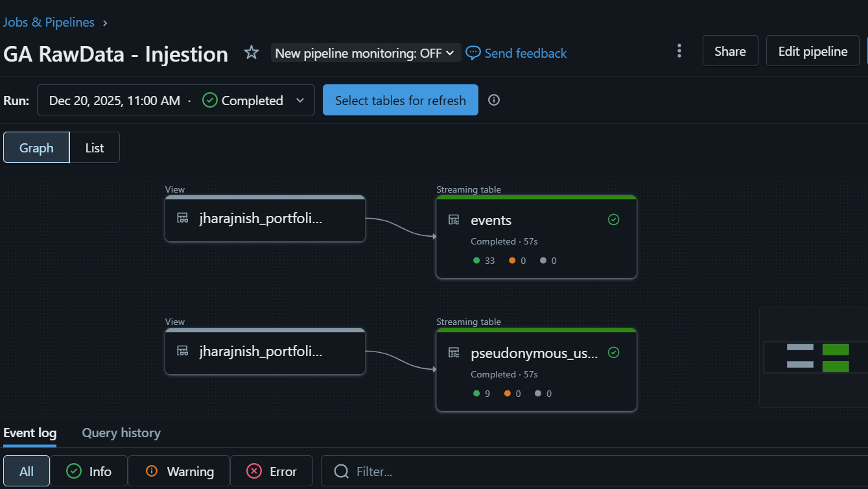Click the green check on events node
Viewport: 868px width, 489px height.
pos(613,220)
